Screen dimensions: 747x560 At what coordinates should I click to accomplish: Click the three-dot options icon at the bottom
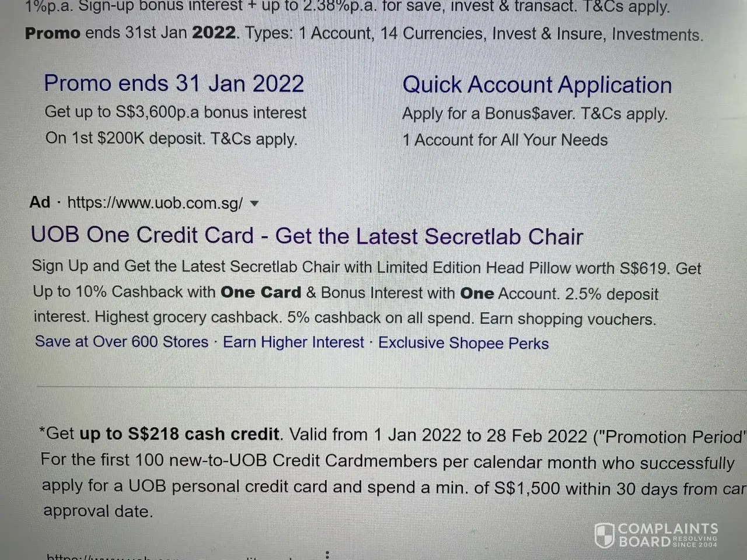coord(327,555)
